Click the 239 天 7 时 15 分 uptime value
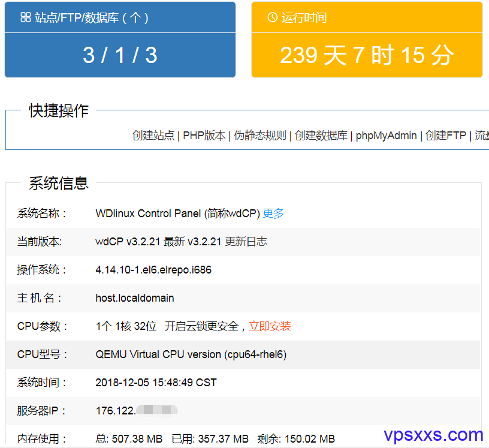 (367, 55)
